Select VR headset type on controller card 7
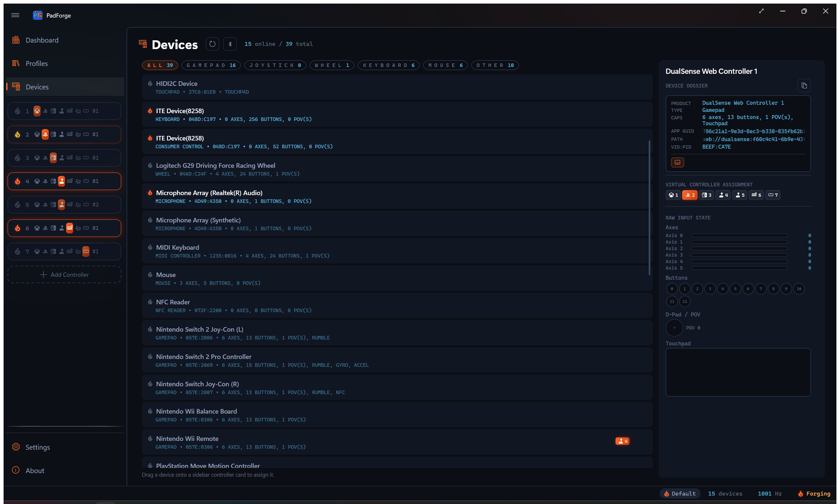The height and width of the screenshot is (504, 840). tap(86, 251)
